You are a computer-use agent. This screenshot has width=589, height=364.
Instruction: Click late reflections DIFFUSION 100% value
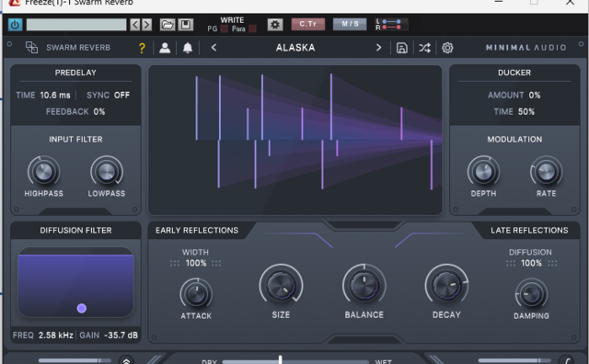coord(531,264)
